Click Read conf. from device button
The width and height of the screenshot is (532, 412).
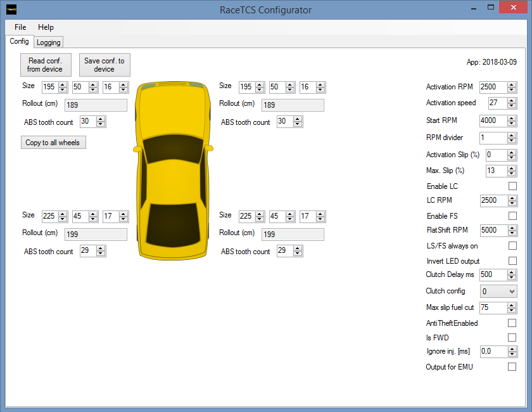[45, 65]
